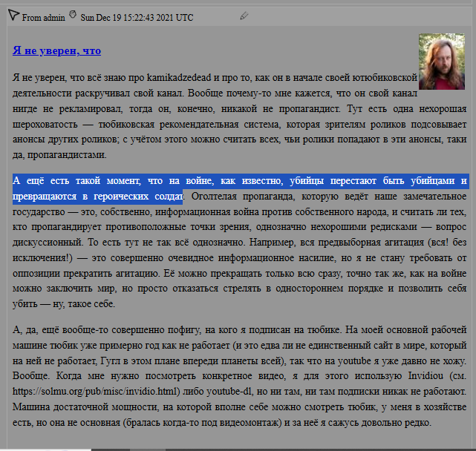Click the highlighted text "А ещё есть такой момент"
Viewport: 476px width, 451px height.
click(x=76, y=181)
